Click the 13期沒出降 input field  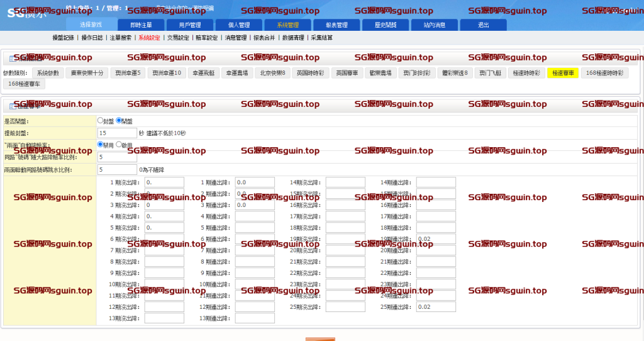tap(164, 318)
